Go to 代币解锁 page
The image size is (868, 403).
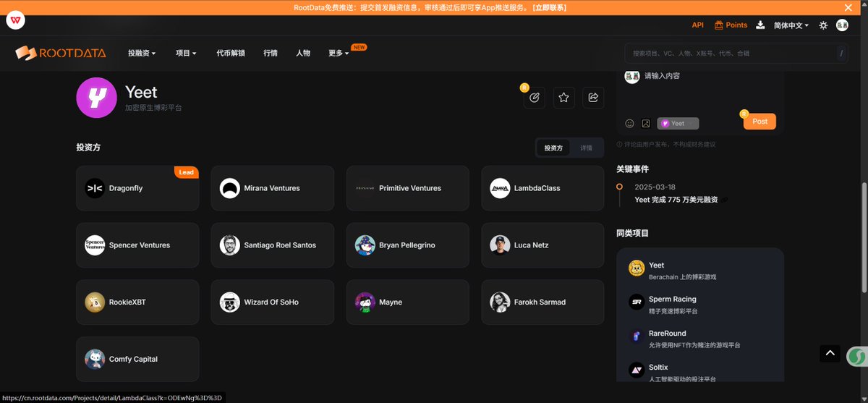(x=230, y=53)
